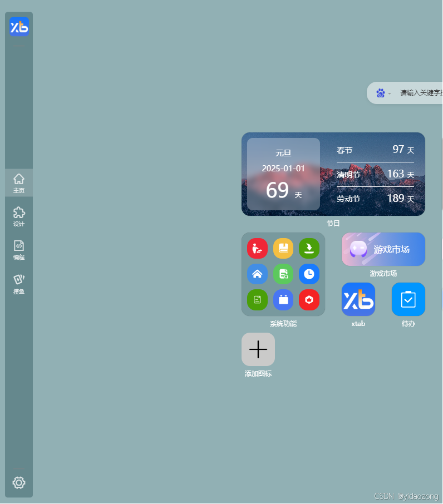
Task: Open blue clock history icon
Action: coord(309,274)
